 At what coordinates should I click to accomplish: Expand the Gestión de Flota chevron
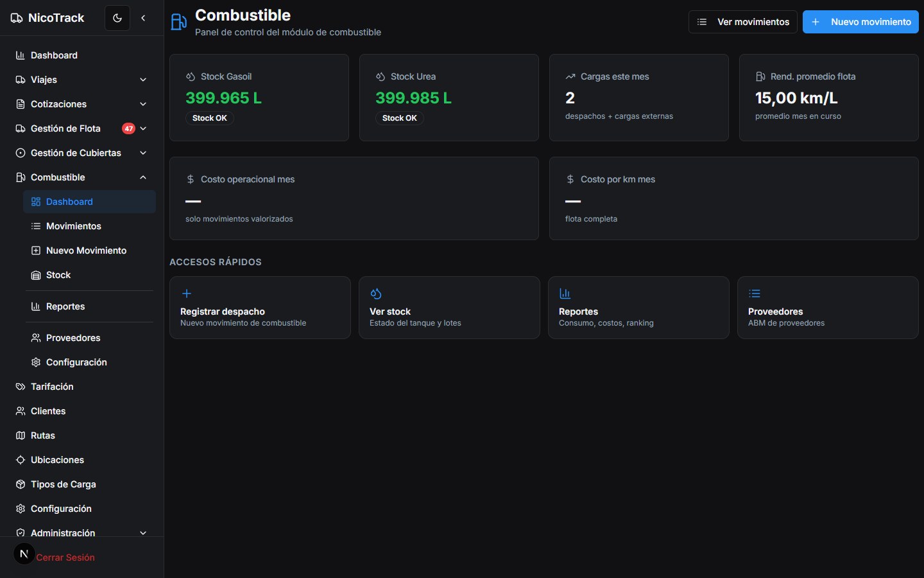(143, 128)
